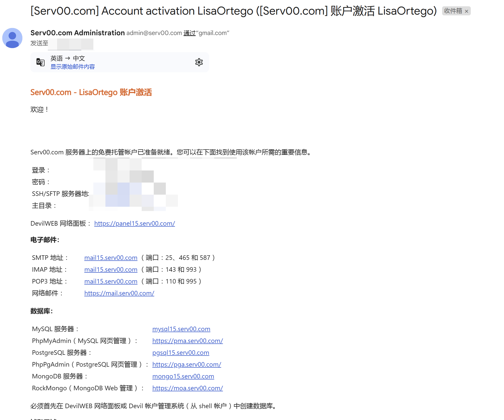This screenshot has height=420, width=504.
Task: Open the panel15.serv00.com DevilWEB link
Action: pyautogui.click(x=135, y=223)
